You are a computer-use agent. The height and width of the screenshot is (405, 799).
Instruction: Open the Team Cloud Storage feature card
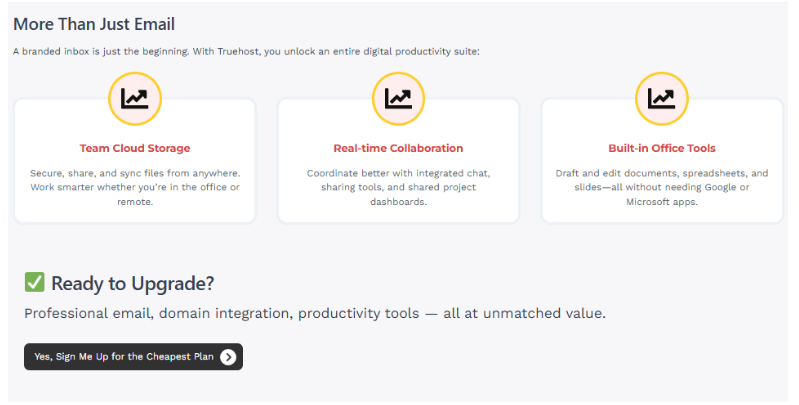(135, 160)
